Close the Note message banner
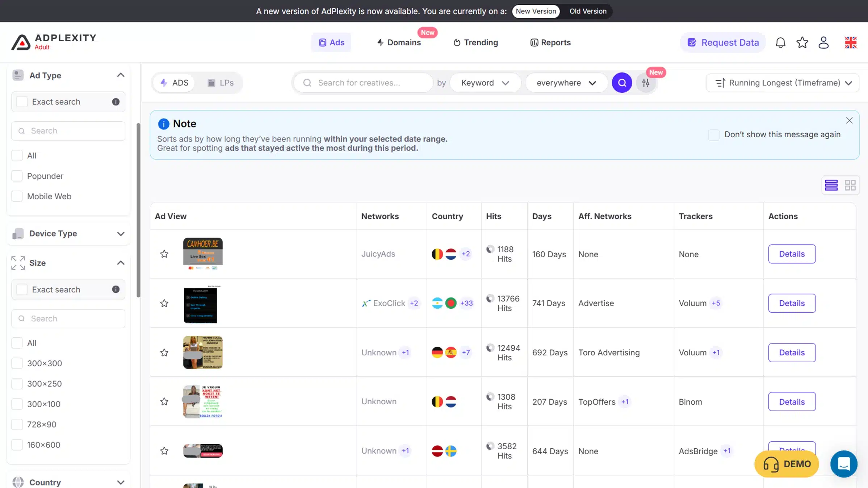Image resolution: width=868 pixels, height=488 pixels. click(849, 121)
